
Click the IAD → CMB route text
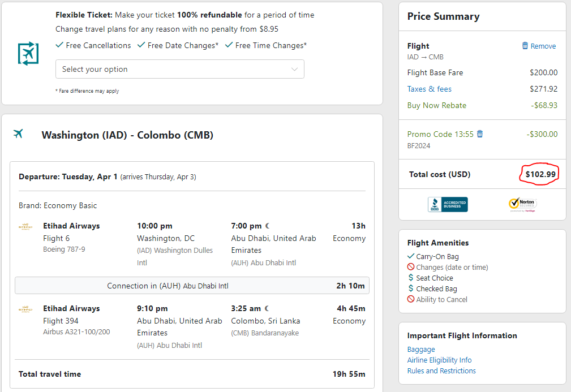[426, 57]
